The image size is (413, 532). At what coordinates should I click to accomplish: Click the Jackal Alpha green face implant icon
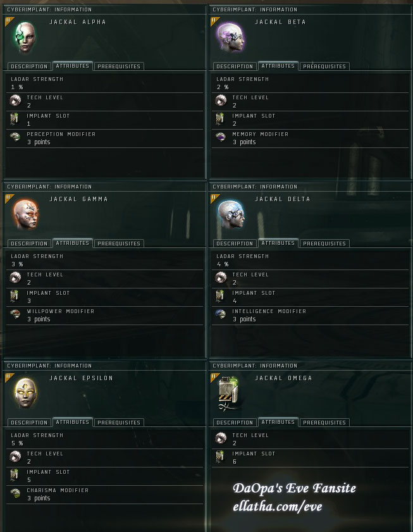point(25,37)
